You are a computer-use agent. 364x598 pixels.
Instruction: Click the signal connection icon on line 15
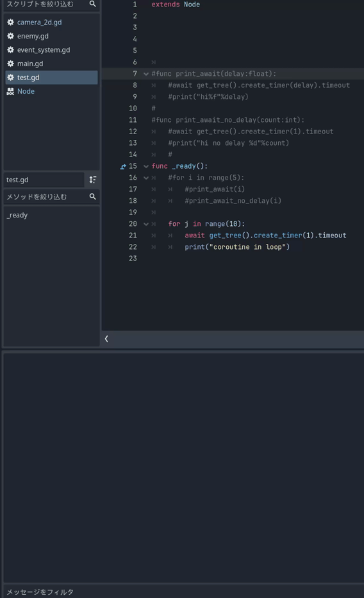point(122,166)
